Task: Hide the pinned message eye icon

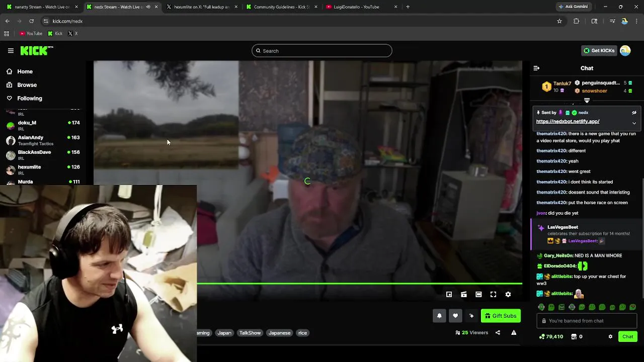Action: 634,113
